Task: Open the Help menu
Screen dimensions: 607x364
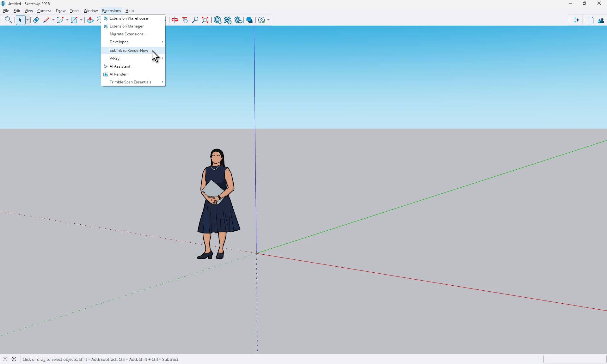Action: tap(130, 11)
